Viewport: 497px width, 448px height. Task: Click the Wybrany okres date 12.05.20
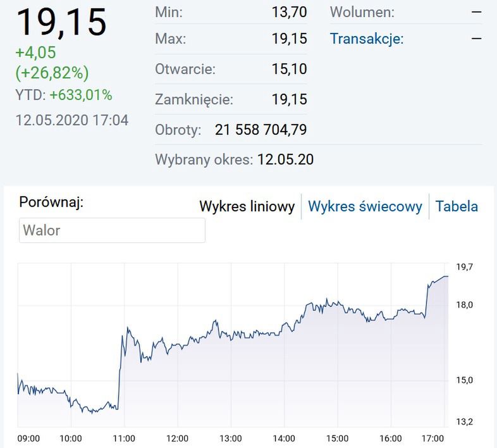click(285, 159)
